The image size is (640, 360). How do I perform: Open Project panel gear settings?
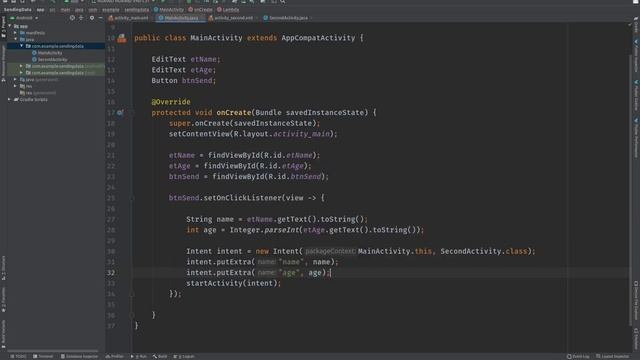92,18
